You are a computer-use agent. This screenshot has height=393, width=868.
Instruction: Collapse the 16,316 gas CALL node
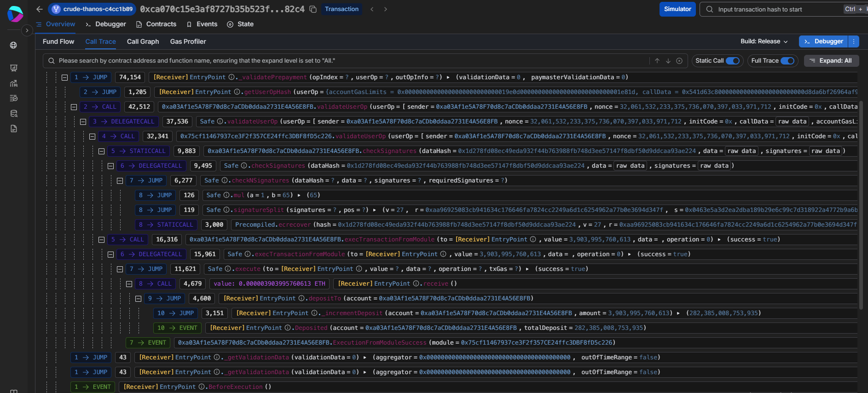[x=102, y=240]
